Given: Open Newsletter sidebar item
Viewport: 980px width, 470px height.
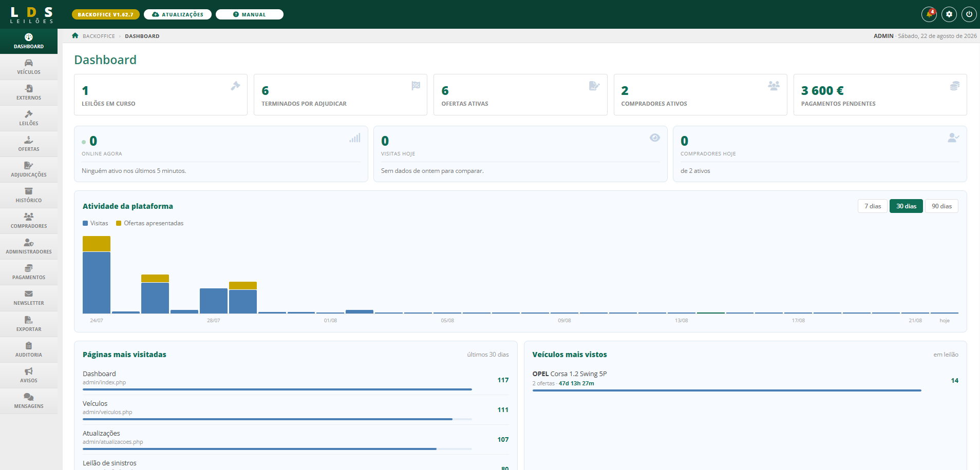Looking at the screenshot, I should coord(29,298).
